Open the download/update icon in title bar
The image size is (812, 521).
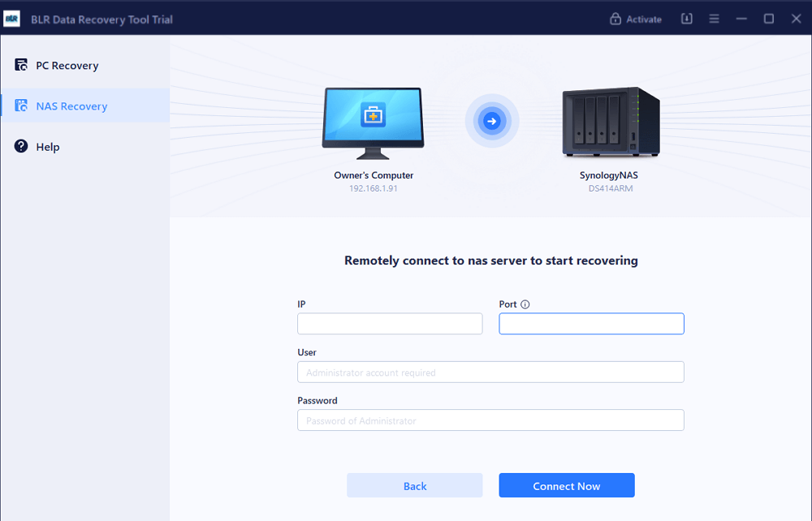tap(687, 19)
